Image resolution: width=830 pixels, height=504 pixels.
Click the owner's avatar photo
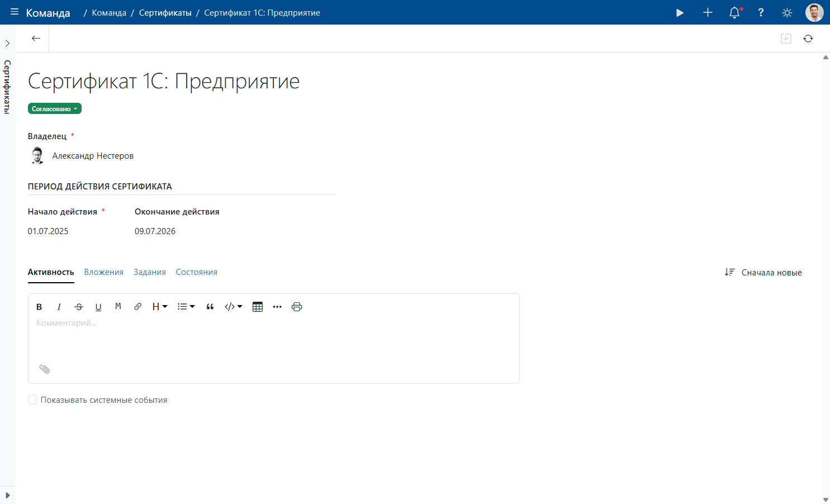(37, 155)
